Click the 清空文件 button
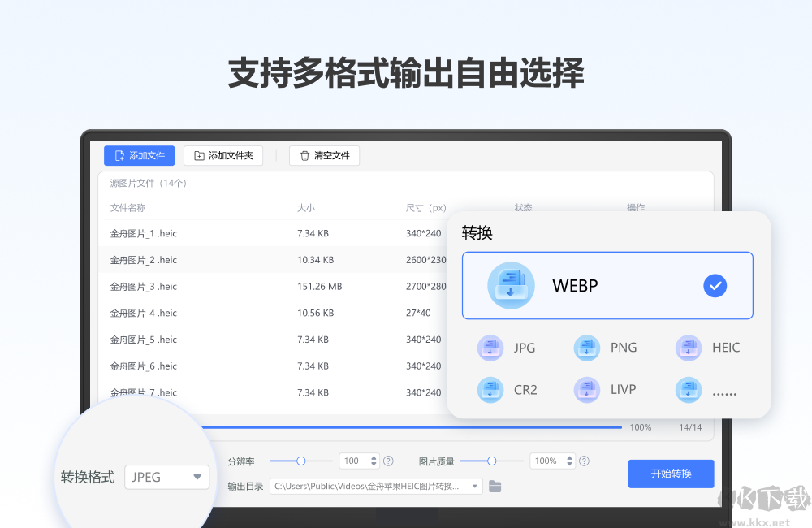Screen dimensions: 812x528 [x=324, y=155]
